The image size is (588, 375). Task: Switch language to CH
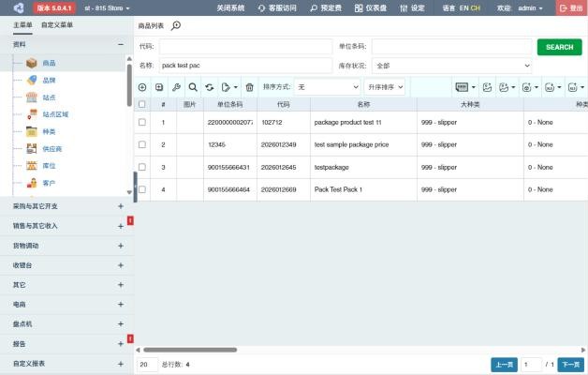(475, 7)
